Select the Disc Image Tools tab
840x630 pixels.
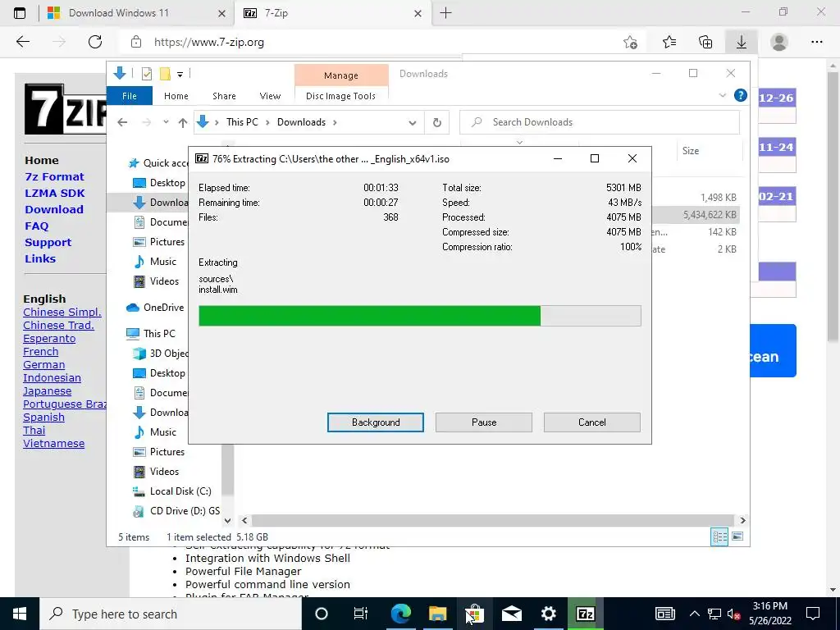click(x=340, y=96)
